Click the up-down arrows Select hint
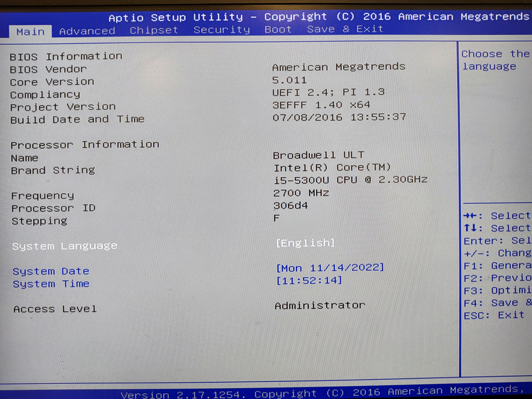The image size is (532, 399). (x=497, y=228)
